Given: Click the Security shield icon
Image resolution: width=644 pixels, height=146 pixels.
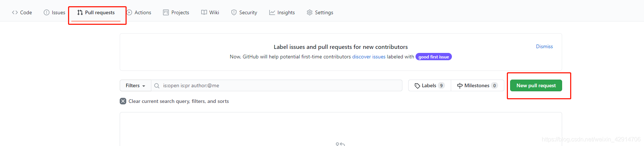Looking at the screenshot, I should [234, 12].
